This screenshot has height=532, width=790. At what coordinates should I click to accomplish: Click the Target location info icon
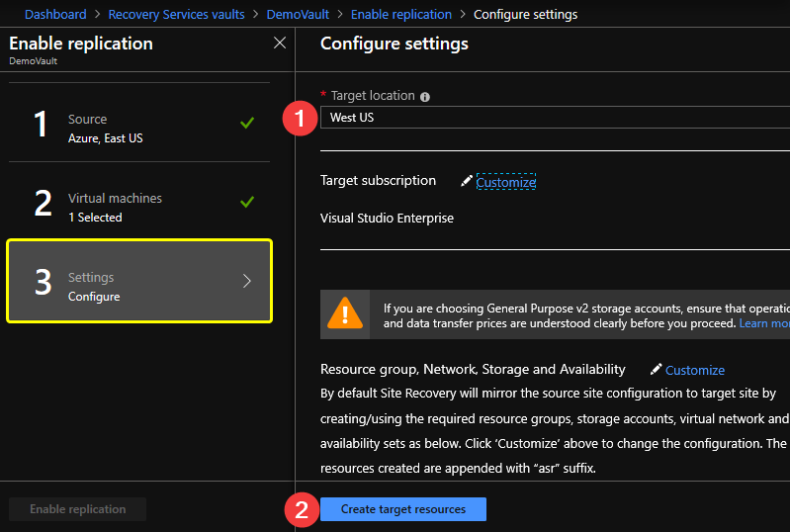click(x=425, y=97)
